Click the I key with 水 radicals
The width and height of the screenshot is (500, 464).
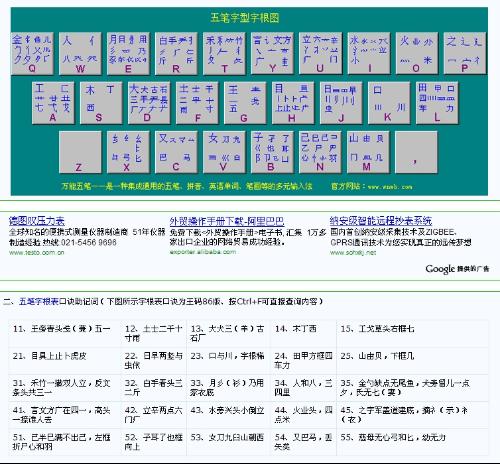point(369,53)
